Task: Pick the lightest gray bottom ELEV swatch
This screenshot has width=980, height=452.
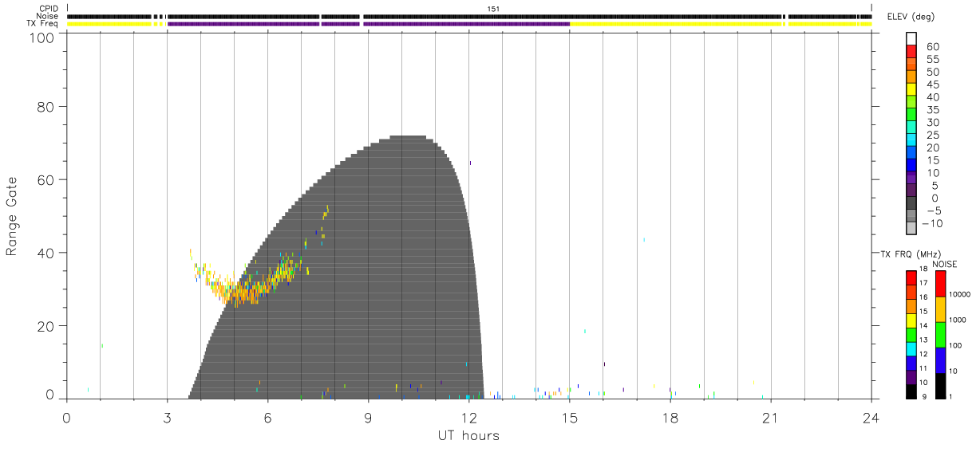Action: tap(911, 228)
